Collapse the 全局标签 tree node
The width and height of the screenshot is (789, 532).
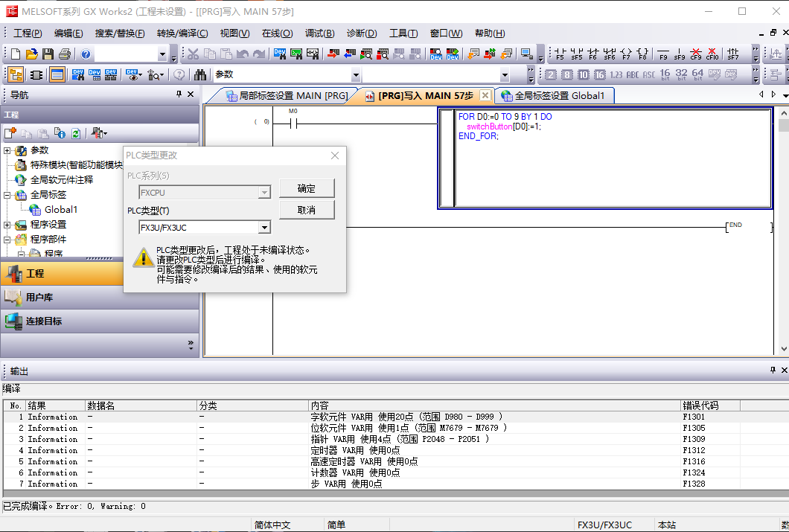(7, 195)
